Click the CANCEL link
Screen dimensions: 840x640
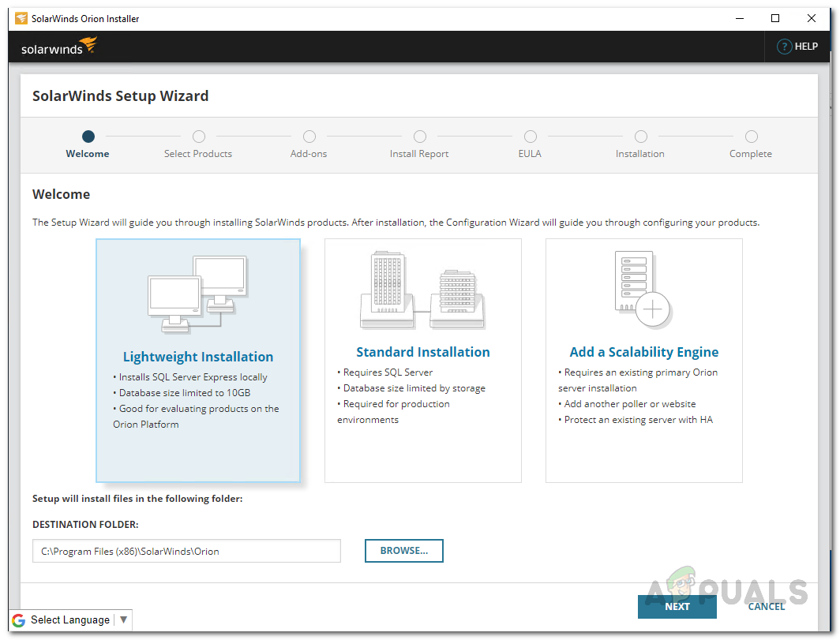pyautogui.click(x=766, y=607)
